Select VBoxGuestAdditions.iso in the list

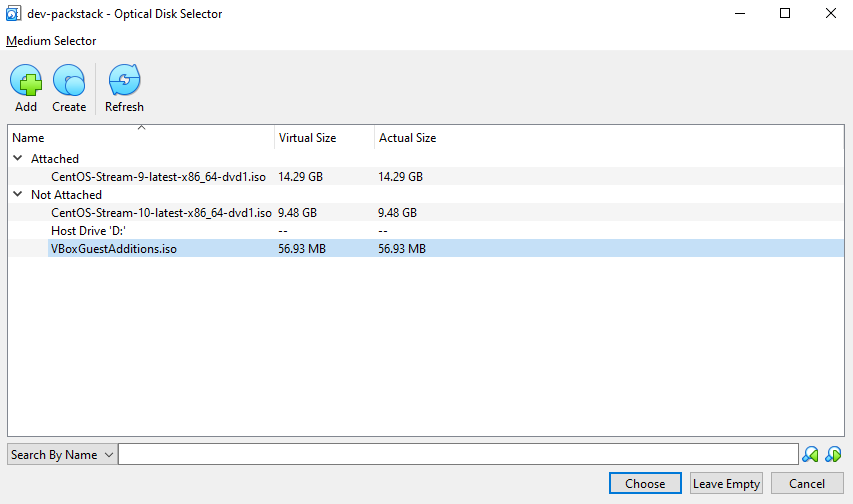coord(114,249)
